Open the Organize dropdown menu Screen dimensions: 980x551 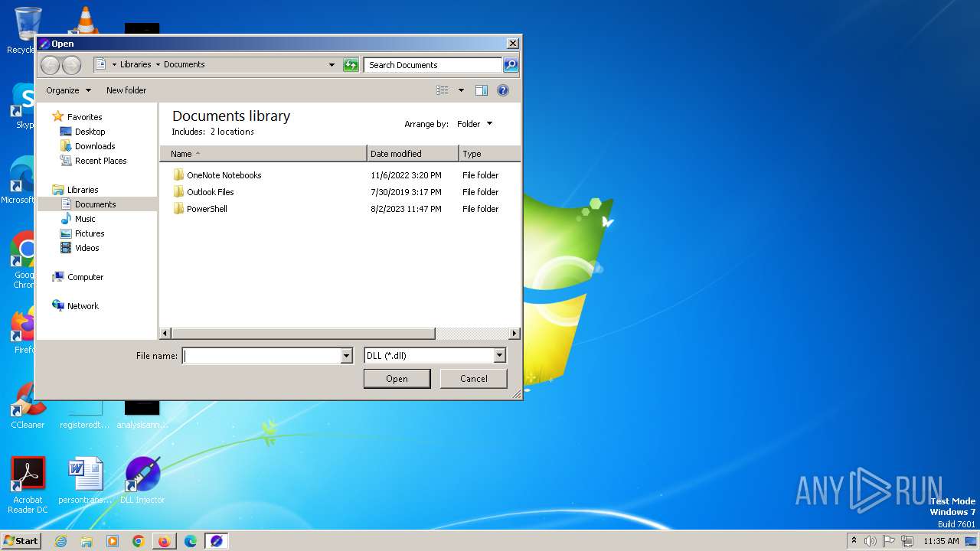[68, 90]
